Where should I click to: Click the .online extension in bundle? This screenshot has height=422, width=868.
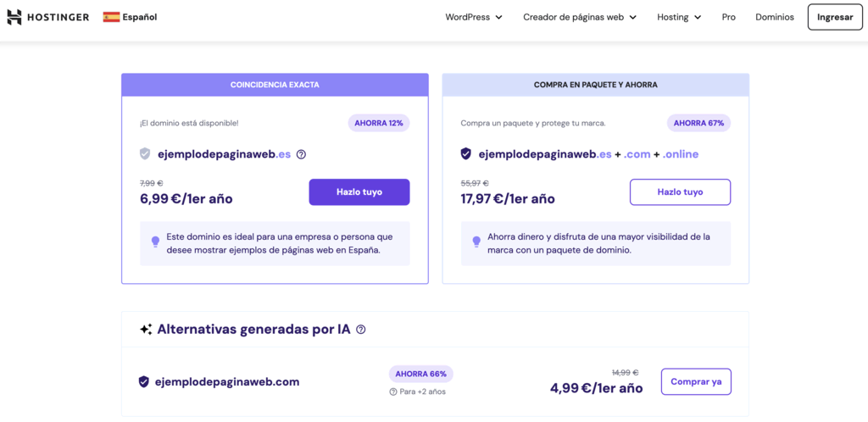tap(681, 154)
